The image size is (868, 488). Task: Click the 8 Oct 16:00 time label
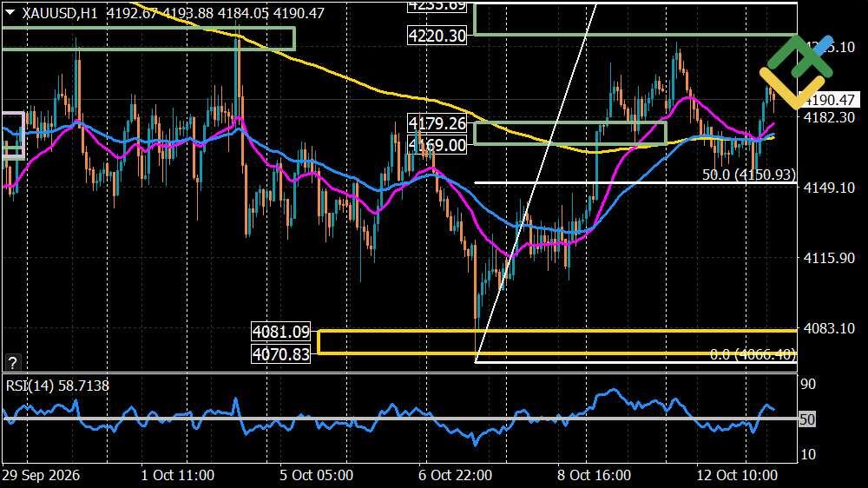[x=594, y=475]
